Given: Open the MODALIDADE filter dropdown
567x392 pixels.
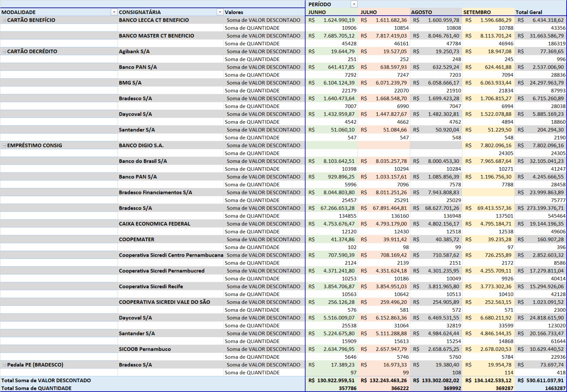Looking at the screenshot, I should pos(114,12).
